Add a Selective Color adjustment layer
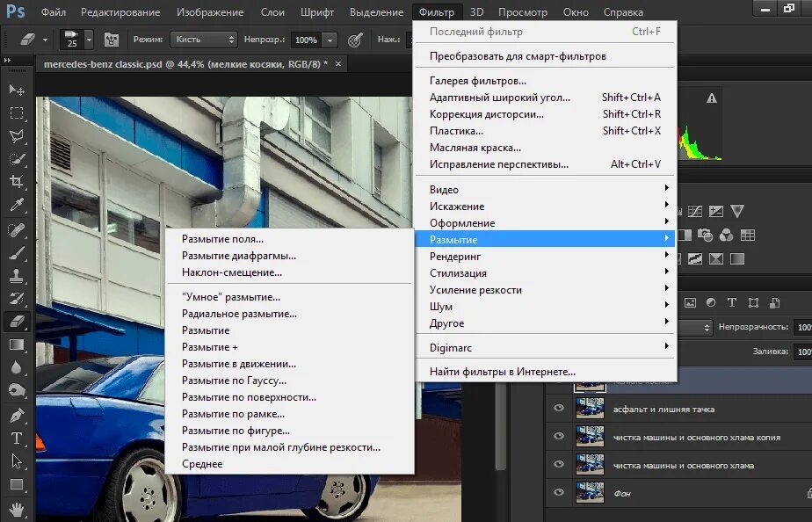 [x=715, y=257]
